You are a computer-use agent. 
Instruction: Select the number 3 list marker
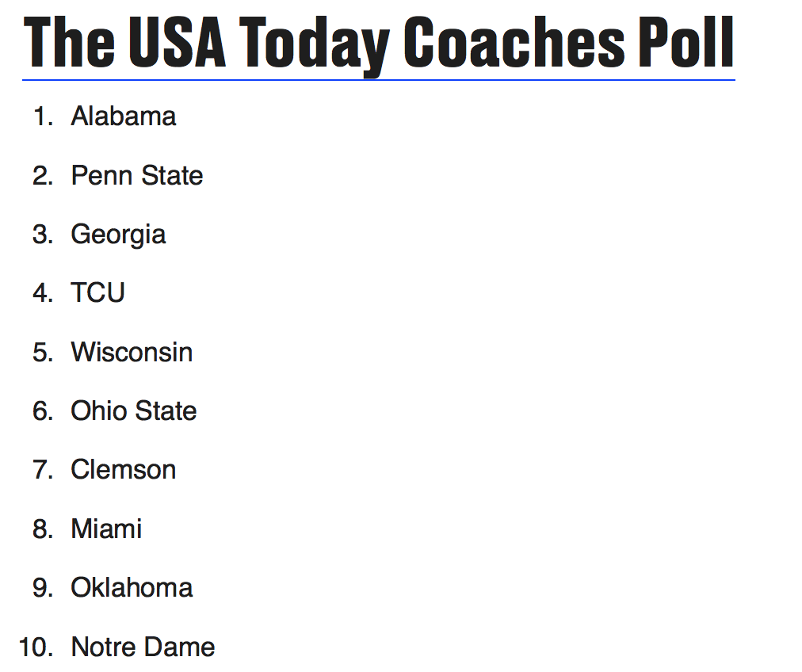[x=43, y=235]
